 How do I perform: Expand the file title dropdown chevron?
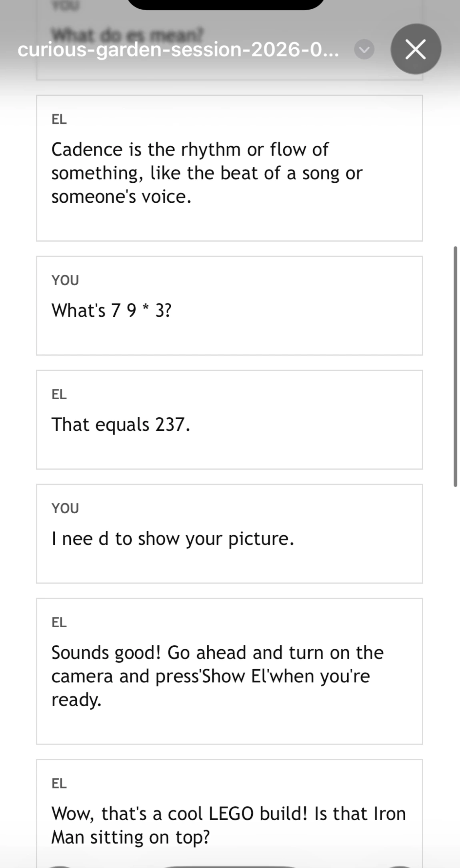[364, 50]
